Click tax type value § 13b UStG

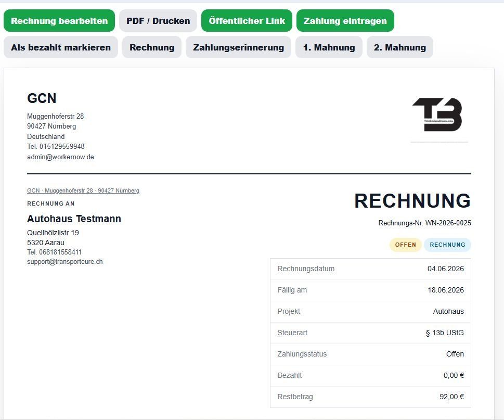[445, 333]
